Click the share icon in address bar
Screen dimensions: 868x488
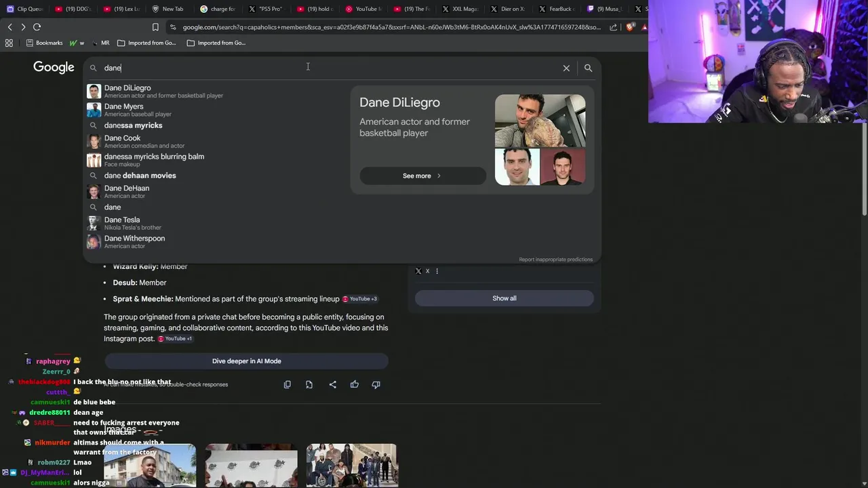[x=614, y=27]
